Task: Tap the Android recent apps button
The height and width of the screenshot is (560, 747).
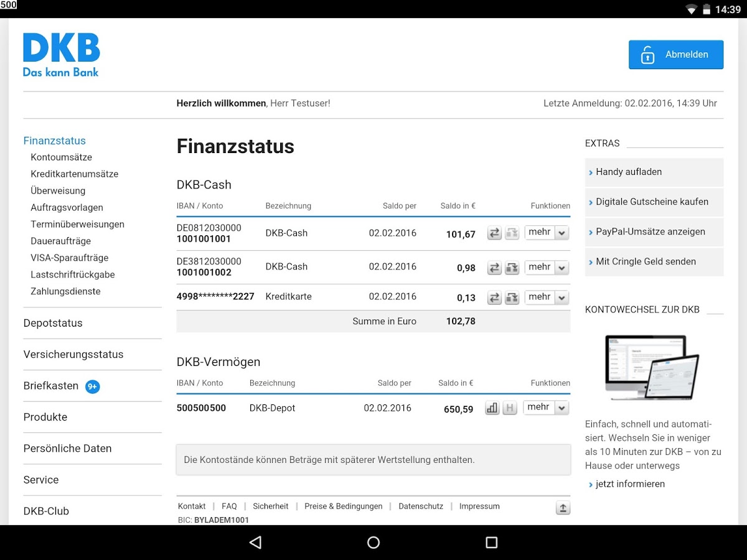Action: 492,543
